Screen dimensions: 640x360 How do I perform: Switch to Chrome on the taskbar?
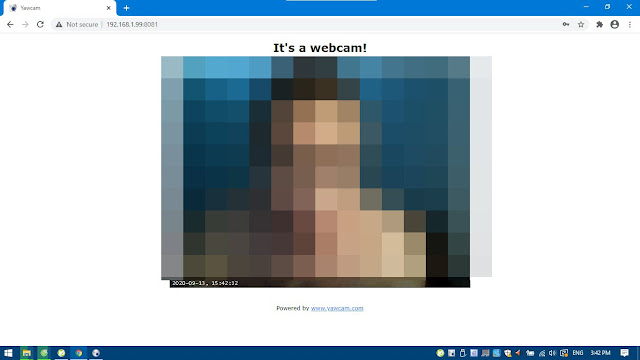tap(78, 353)
